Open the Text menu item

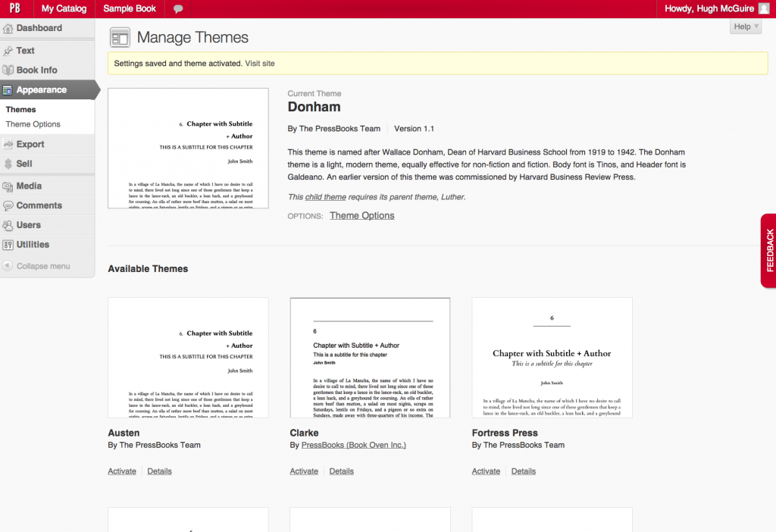pos(25,51)
